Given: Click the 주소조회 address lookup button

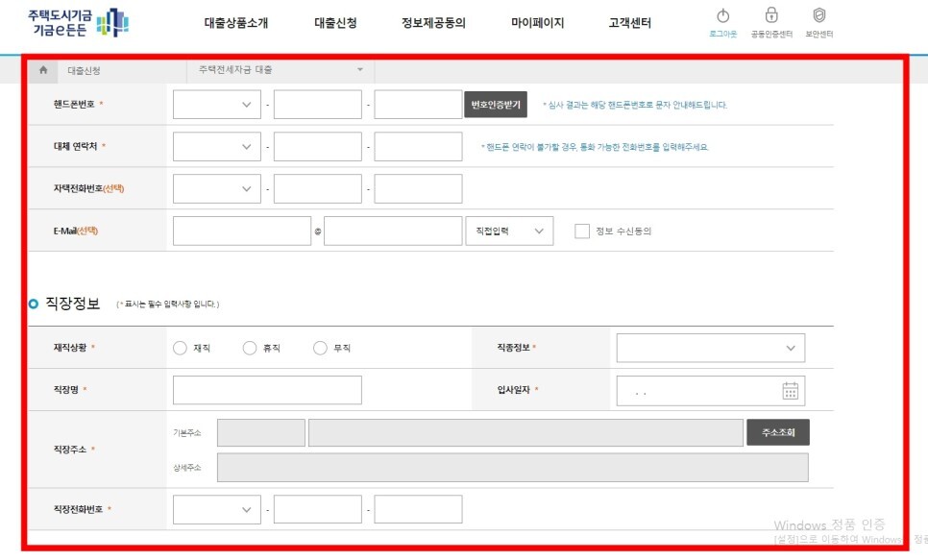Looking at the screenshot, I should pos(777,431).
